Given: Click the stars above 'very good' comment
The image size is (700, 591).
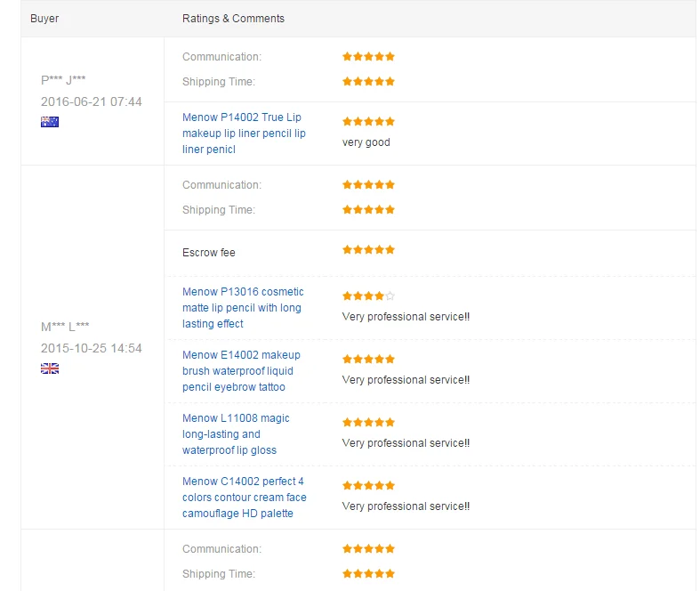Looking at the screenshot, I should [x=368, y=121].
